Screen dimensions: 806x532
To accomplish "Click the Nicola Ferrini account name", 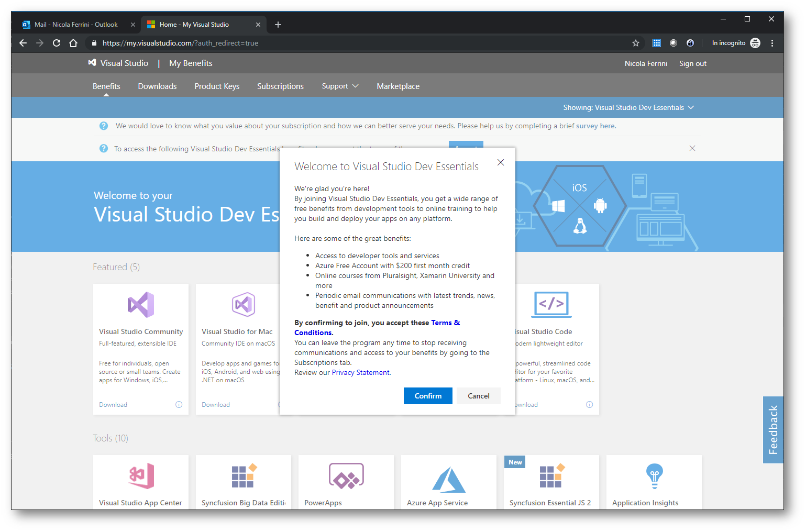I will (646, 63).
